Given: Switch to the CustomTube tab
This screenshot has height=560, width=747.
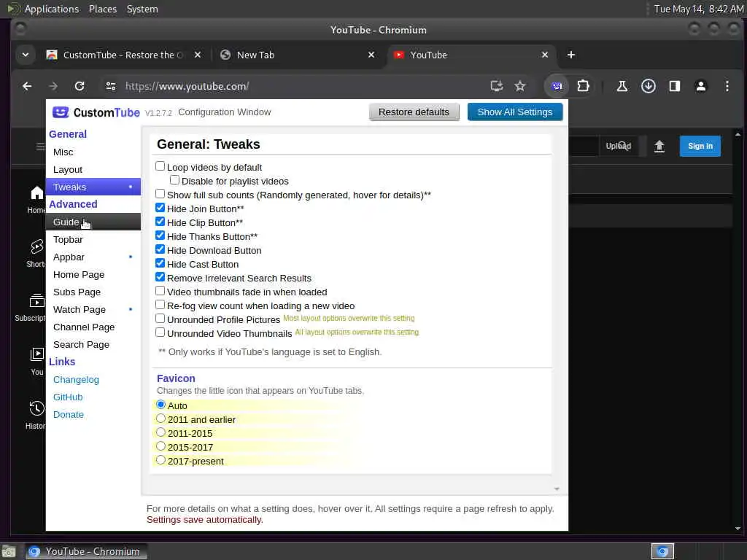Looking at the screenshot, I should click(x=123, y=55).
